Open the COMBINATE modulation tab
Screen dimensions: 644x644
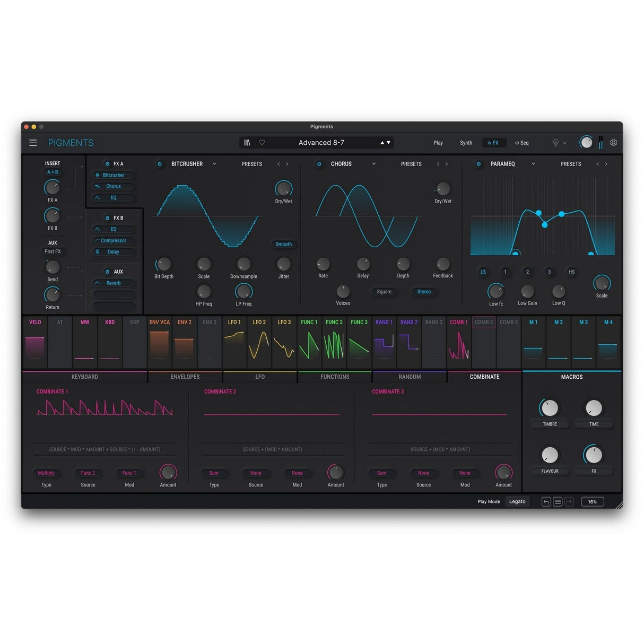(x=484, y=377)
